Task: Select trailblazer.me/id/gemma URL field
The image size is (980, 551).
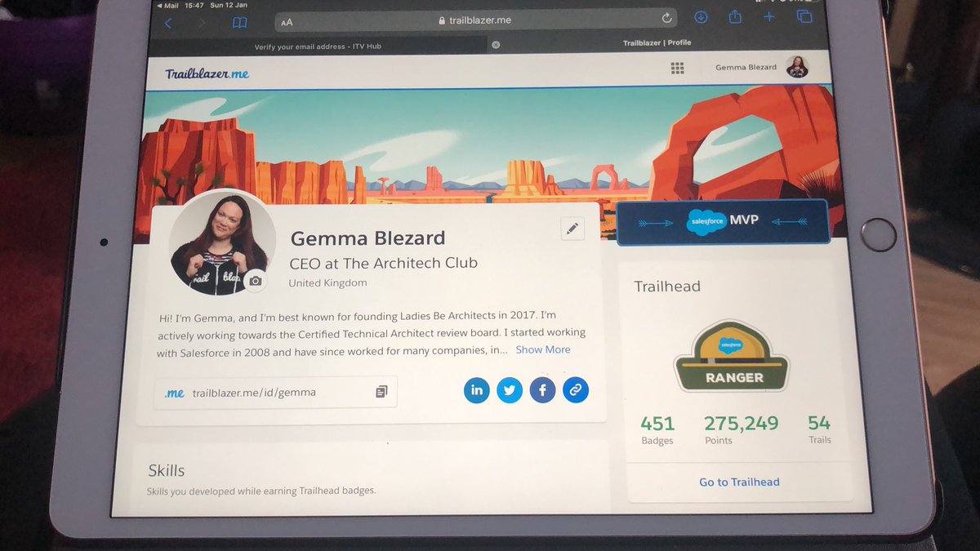Action: click(275, 392)
